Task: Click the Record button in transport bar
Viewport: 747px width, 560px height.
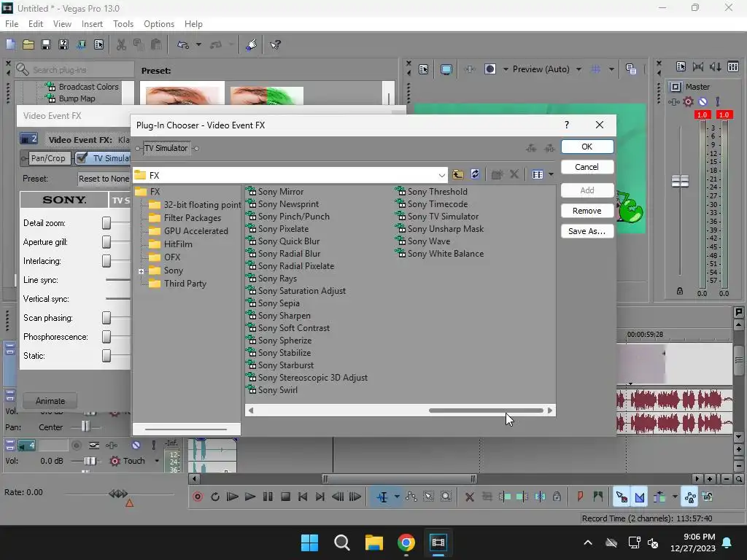Action: [198, 497]
